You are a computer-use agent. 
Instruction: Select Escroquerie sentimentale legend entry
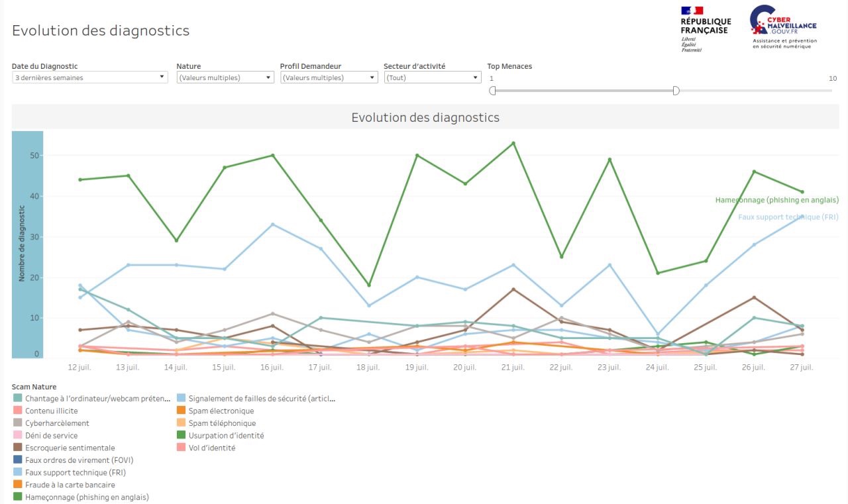click(70, 448)
